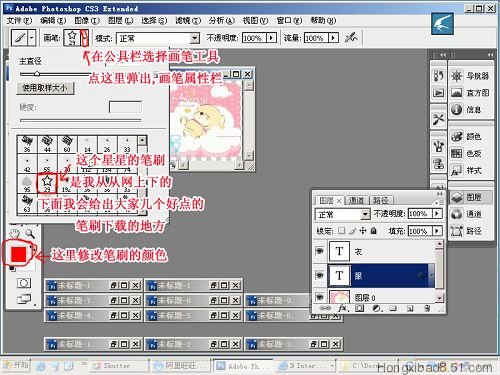Hide the 图层 0 layer
Screen dimensions: 500x375
320,296
